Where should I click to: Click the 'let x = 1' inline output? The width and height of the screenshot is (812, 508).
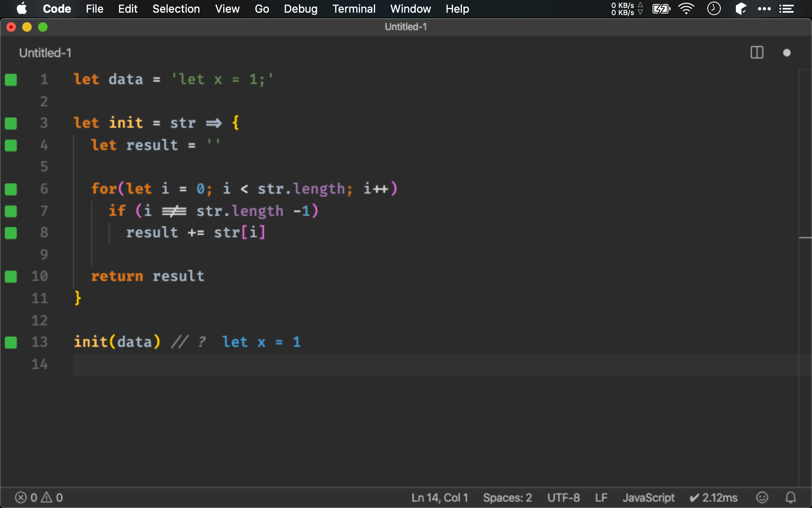click(x=262, y=342)
